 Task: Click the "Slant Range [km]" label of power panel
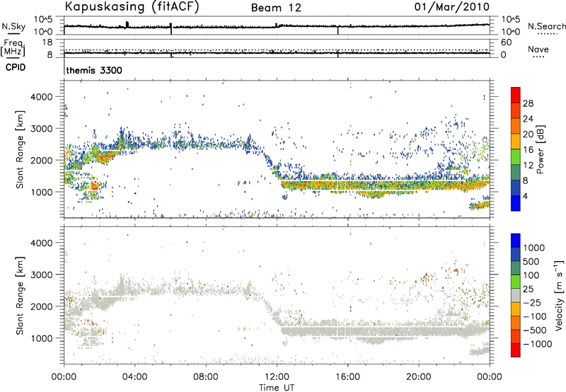pyautogui.click(x=20, y=149)
